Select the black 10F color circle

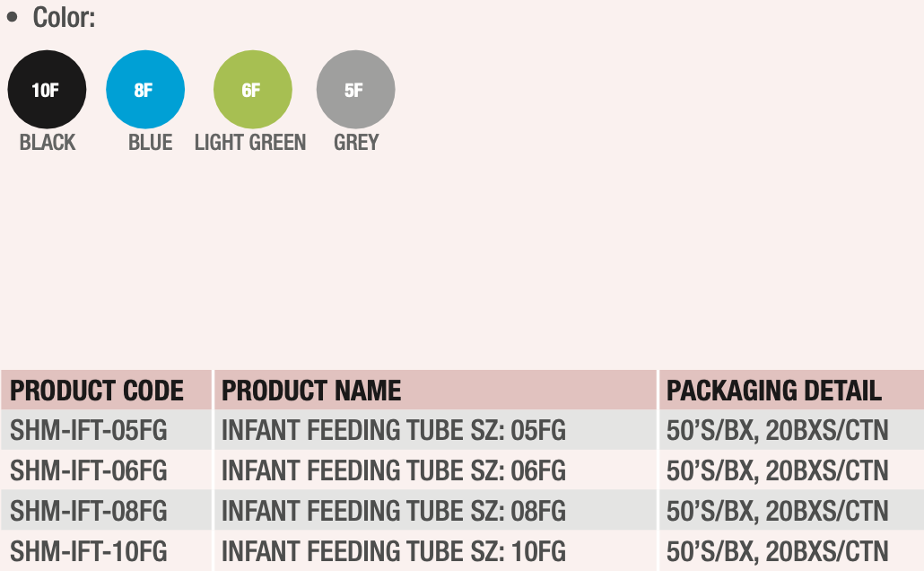[48, 90]
